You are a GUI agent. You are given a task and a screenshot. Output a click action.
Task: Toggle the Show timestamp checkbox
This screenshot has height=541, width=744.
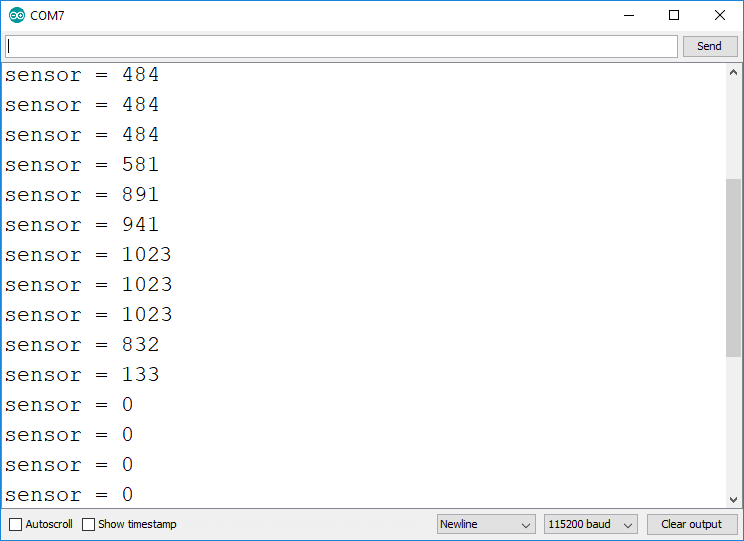(x=89, y=524)
